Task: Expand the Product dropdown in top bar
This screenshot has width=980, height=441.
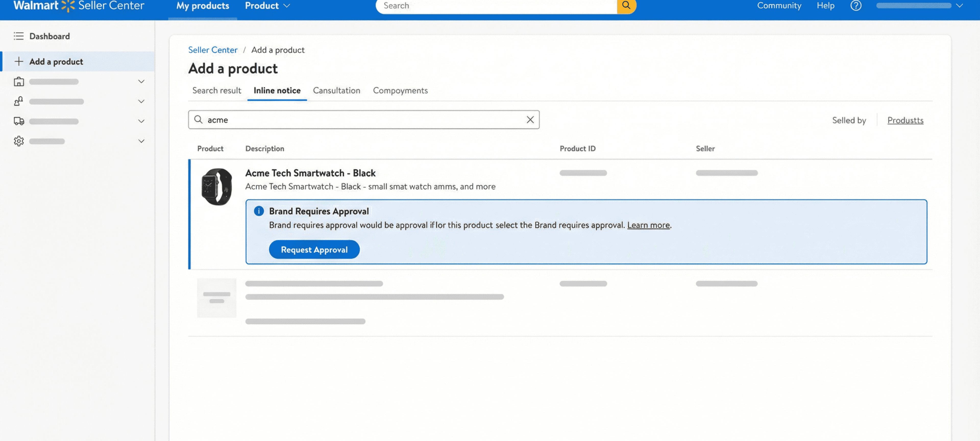Action: point(267,6)
